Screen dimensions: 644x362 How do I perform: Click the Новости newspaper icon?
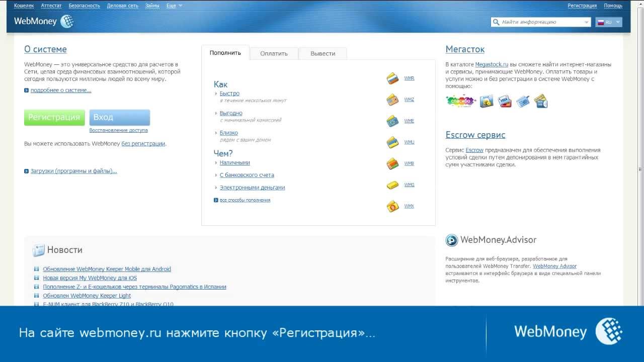tap(38, 250)
